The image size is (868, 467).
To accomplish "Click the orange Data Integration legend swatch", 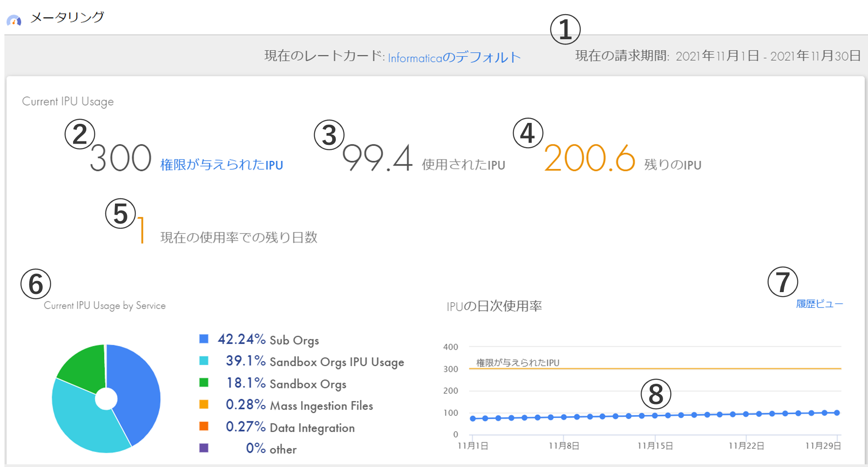I will coord(204,426).
